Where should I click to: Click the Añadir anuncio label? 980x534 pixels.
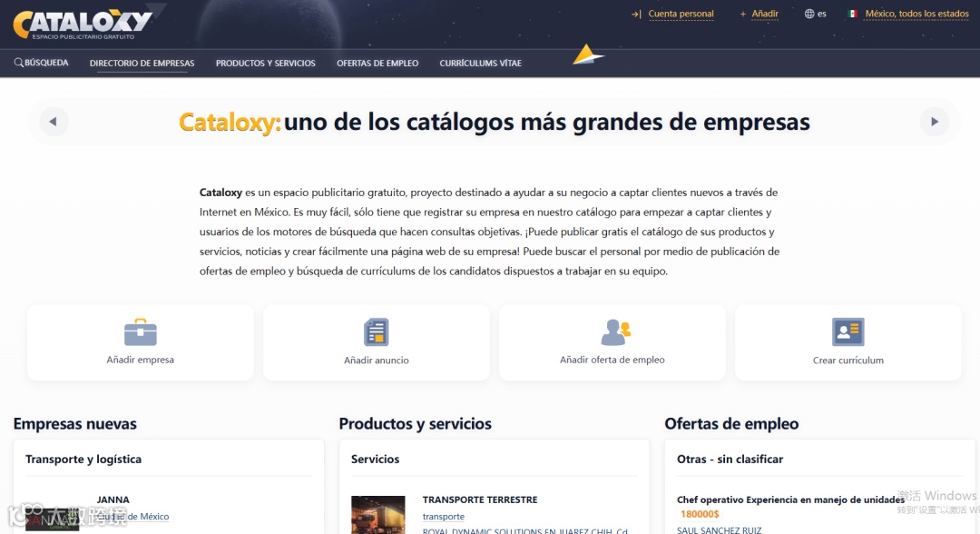(x=377, y=361)
